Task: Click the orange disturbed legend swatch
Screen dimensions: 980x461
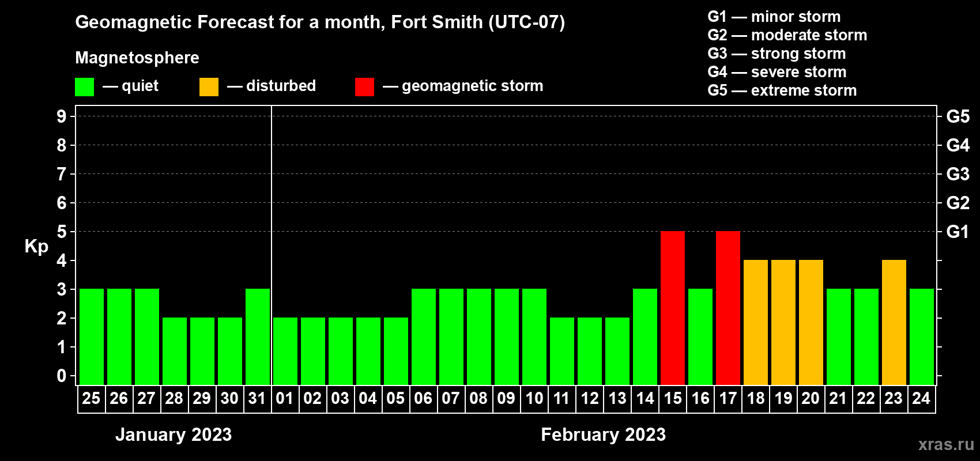Action: coord(209,87)
